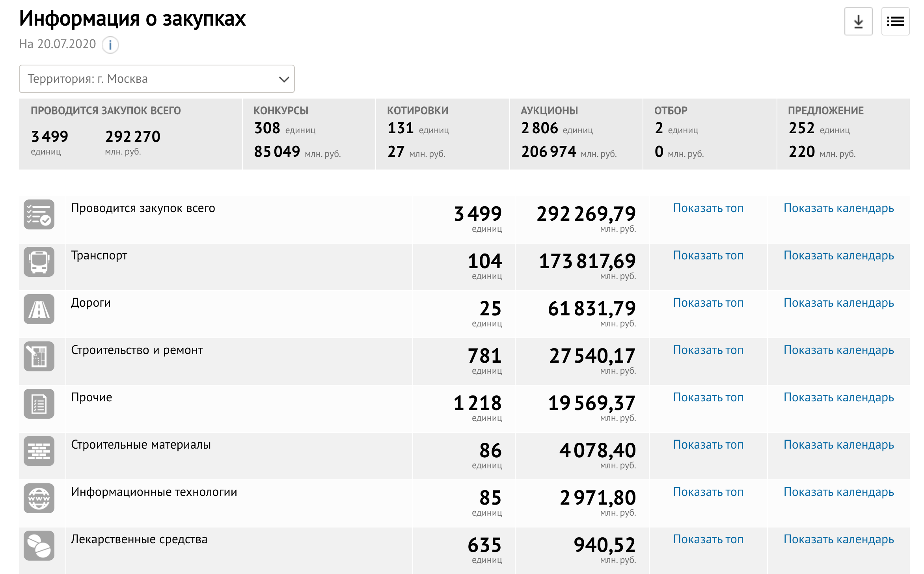
Task: Show calendar for Дороги row
Action: tap(838, 303)
